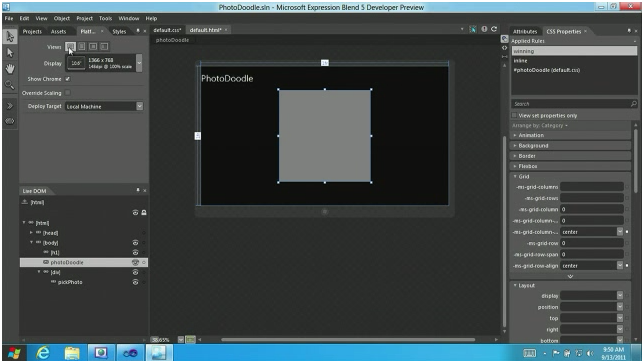
Task: Toggle visibility of the pickPhoto element
Action: click(135, 282)
